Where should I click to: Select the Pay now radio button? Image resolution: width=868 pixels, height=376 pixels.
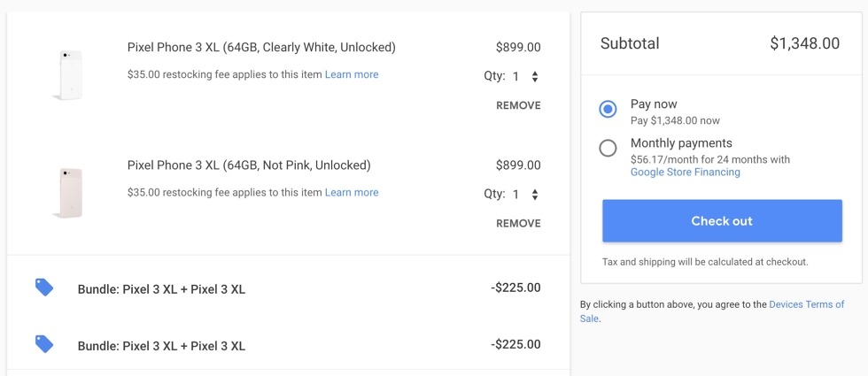pos(608,109)
